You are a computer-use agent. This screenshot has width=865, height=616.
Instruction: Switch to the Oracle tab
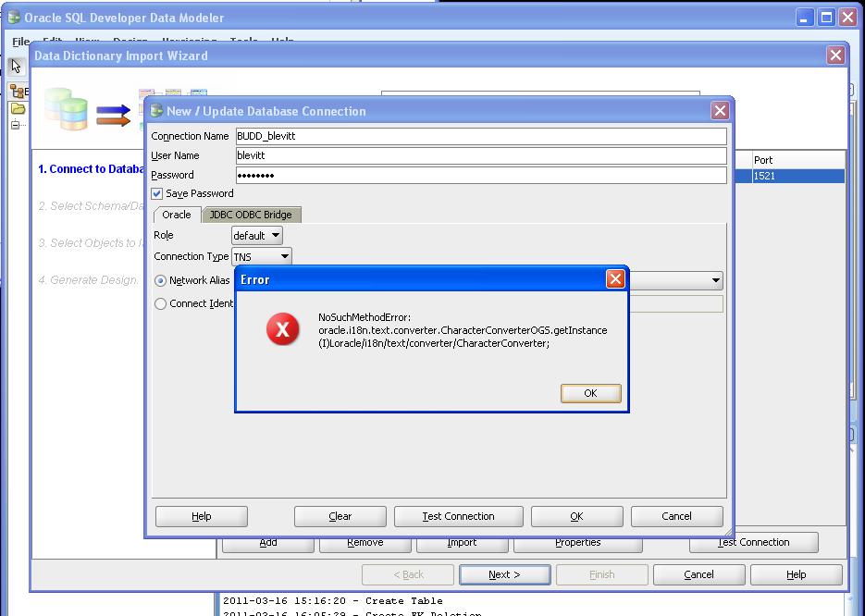click(x=177, y=215)
